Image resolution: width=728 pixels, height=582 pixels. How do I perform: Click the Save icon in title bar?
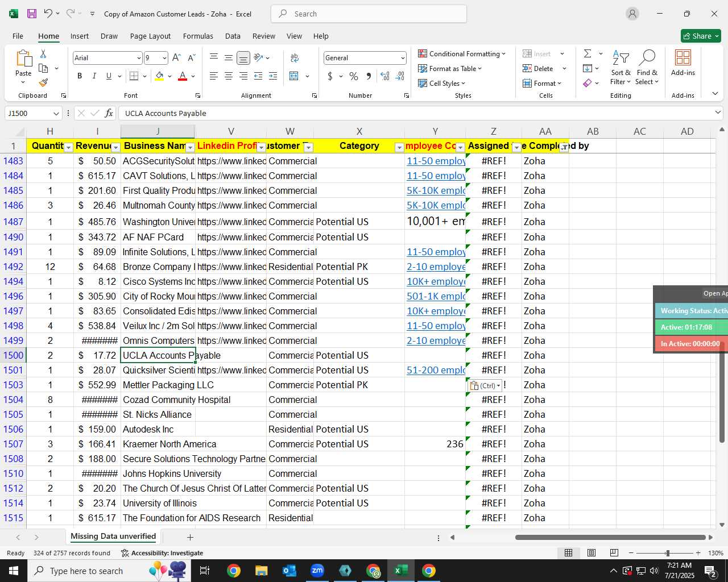pyautogui.click(x=32, y=14)
